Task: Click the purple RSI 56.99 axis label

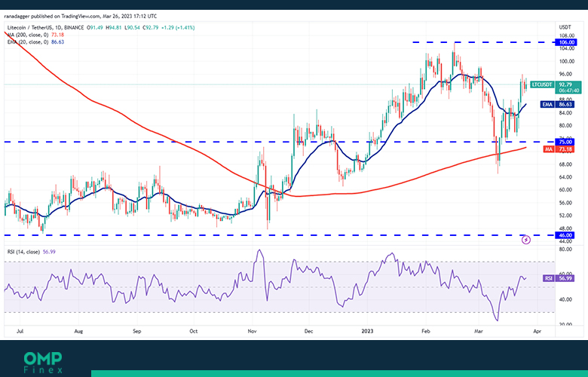Action: coord(559,278)
